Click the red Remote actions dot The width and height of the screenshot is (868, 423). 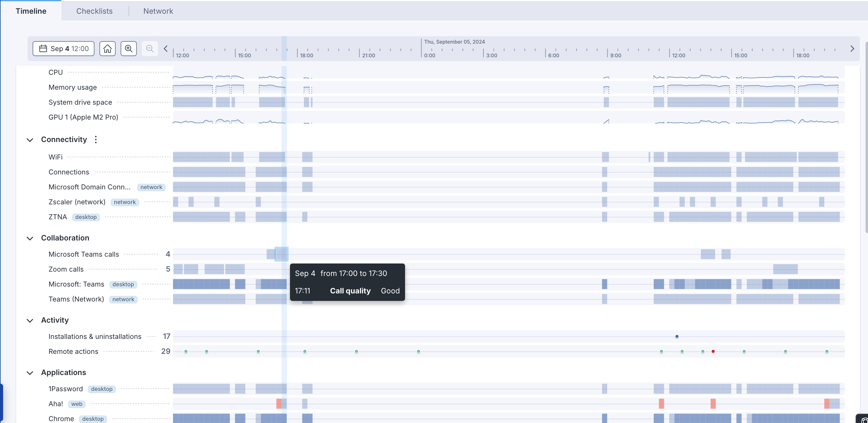point(713,351)
